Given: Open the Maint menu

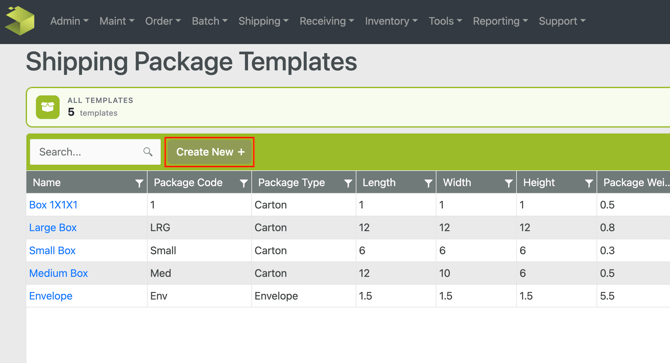Looking at the screenshot, I should tap(117, 21).
